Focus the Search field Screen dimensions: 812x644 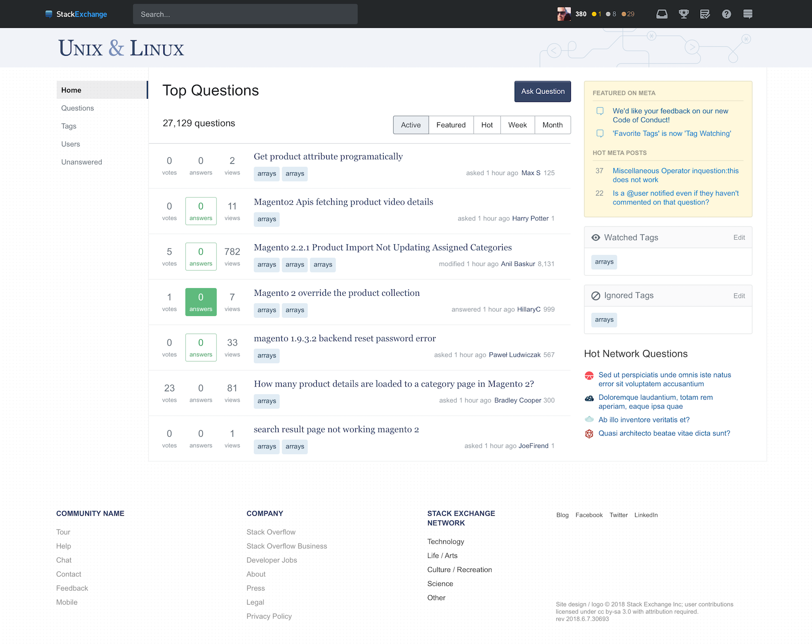pyautogui.click(x=245, y=14)
